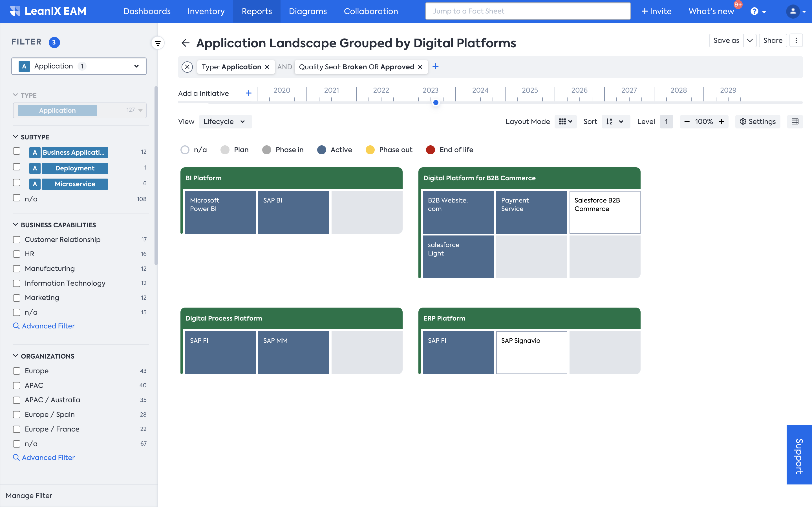Click the blue timeline slider marker
This screenshot has height=507, width=812.
(x=436, y=103)
